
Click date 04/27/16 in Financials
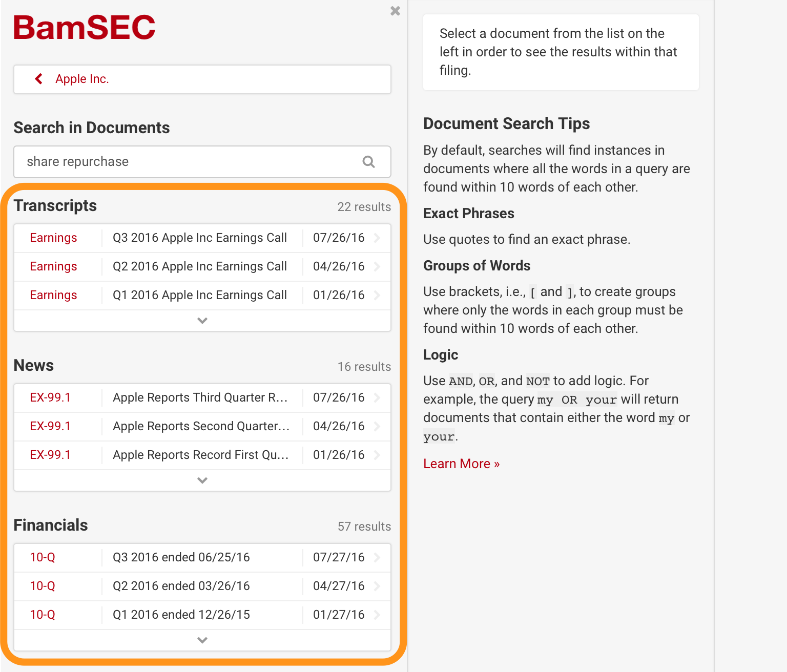click(x=339, y=586)
